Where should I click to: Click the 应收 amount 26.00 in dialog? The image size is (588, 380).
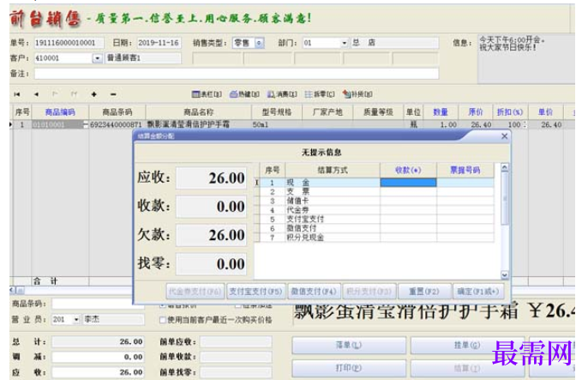[211, 178]
